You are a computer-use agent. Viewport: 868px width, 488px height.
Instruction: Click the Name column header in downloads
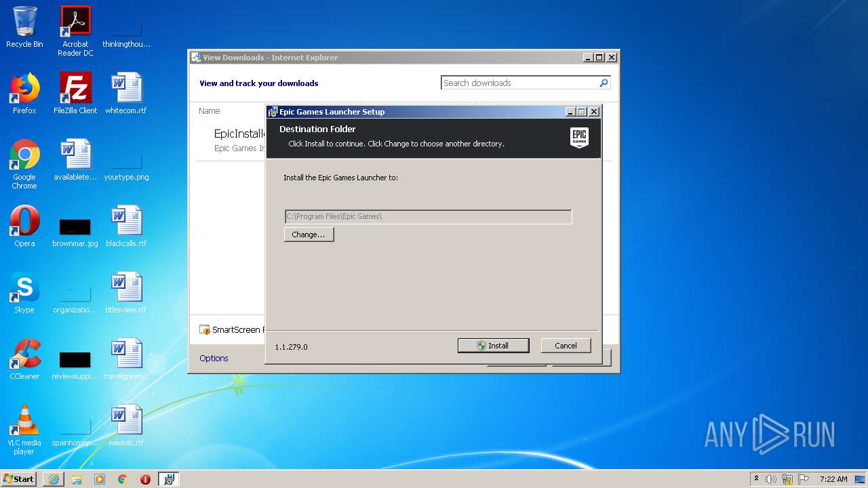pyautogui.click(x=209, y=110)
